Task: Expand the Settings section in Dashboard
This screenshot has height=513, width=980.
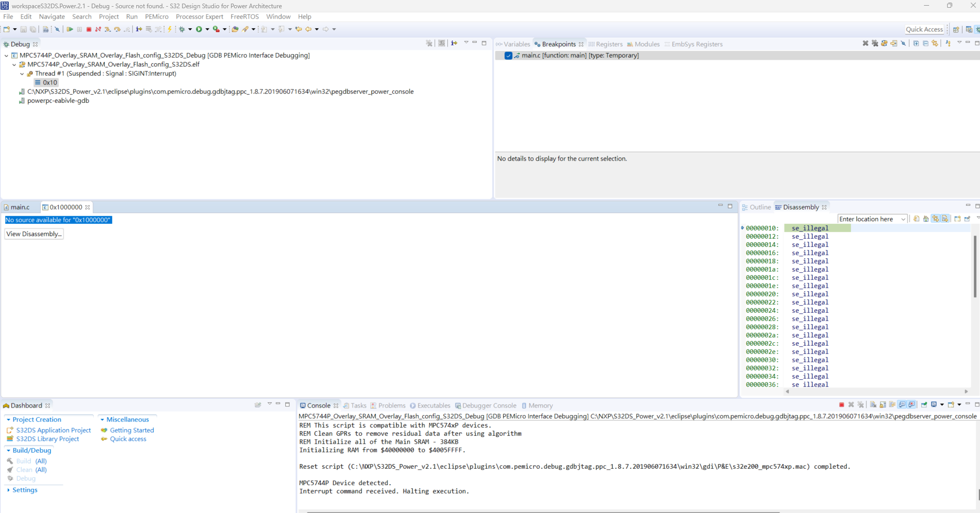Action: pos(8,489)
